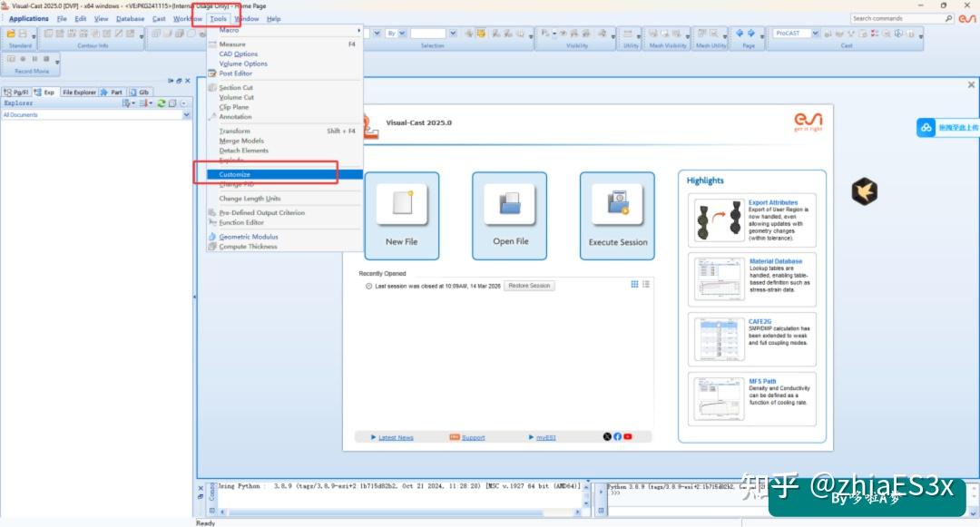The image size is (980, 527).
Task: Click the Restore Session button
Action: (529, 286)
